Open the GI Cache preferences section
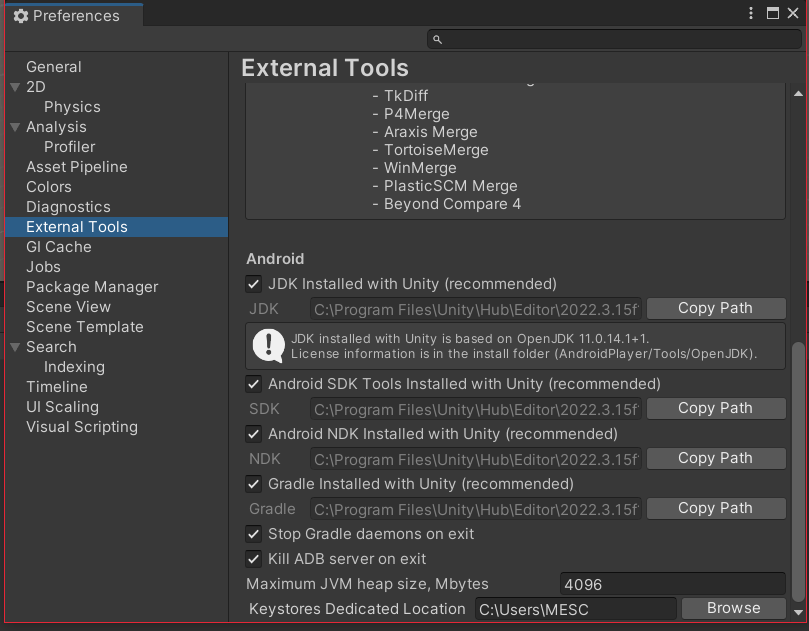Screen dimensions: 809x631 point(58,247)
